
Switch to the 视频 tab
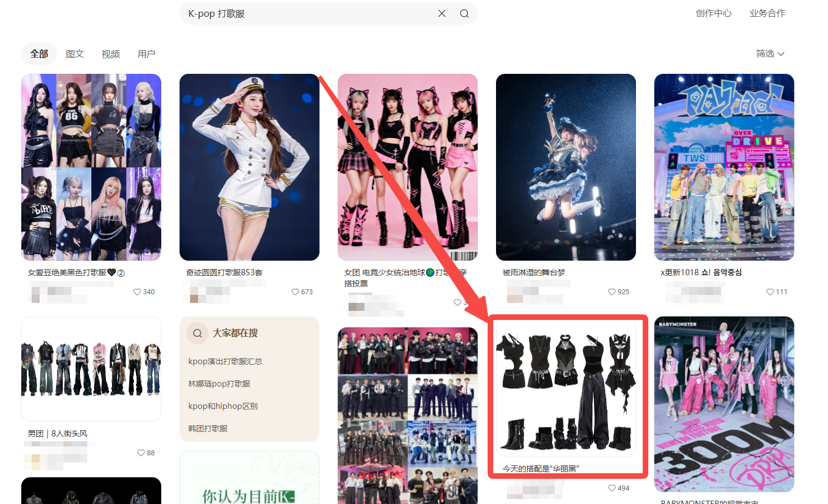[x=111, y=54]
